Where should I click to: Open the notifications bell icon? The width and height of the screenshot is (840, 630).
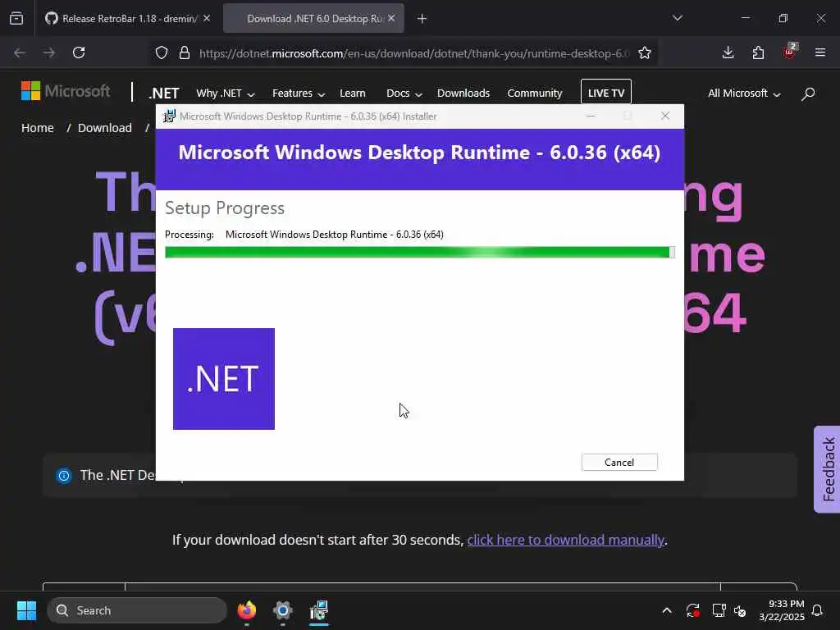pyautogui.click(x=818, y=610)
